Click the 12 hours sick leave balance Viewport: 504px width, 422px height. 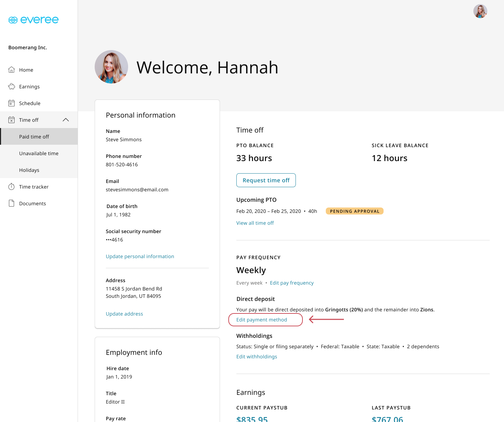[389, 158]
